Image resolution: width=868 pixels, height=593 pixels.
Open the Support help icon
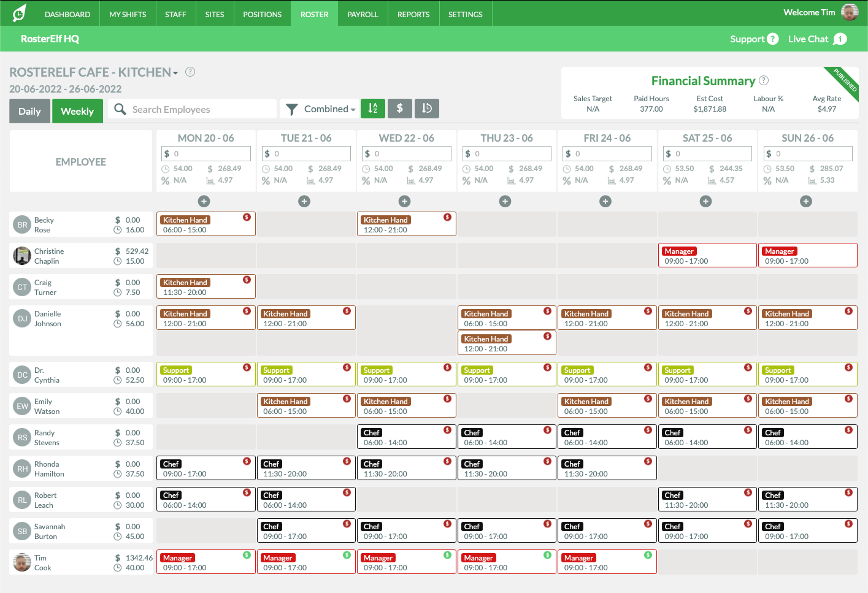[773, 39]
